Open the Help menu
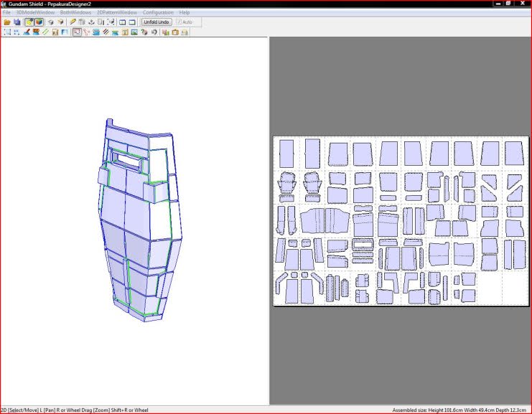The width and height of the screenshot is (532, 414). 185,12
